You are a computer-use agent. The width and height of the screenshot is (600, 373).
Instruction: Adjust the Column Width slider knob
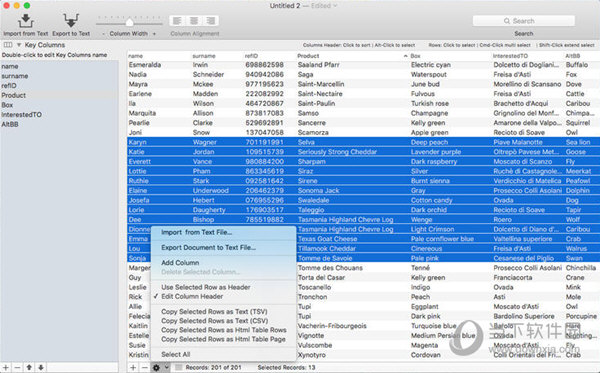(x=129, y=22)
